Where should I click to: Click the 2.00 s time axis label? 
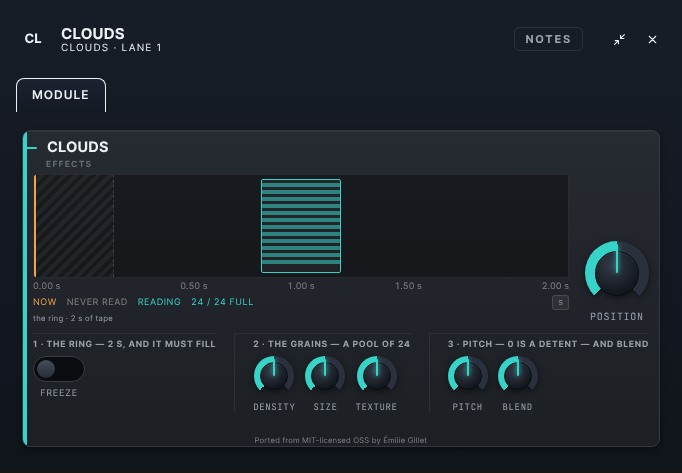tap(555, 286)
